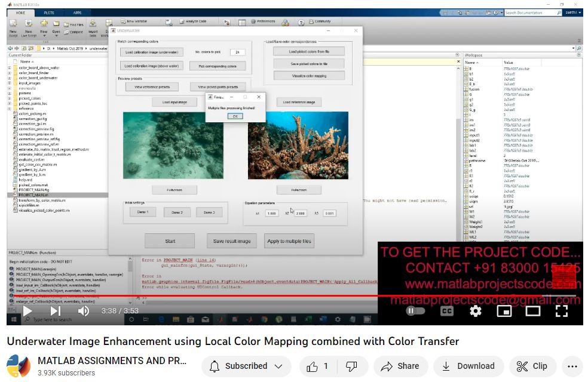Select the MATLAB HOME ribbon tab
The height and width of the screenshot is (382, 588).
20,13
